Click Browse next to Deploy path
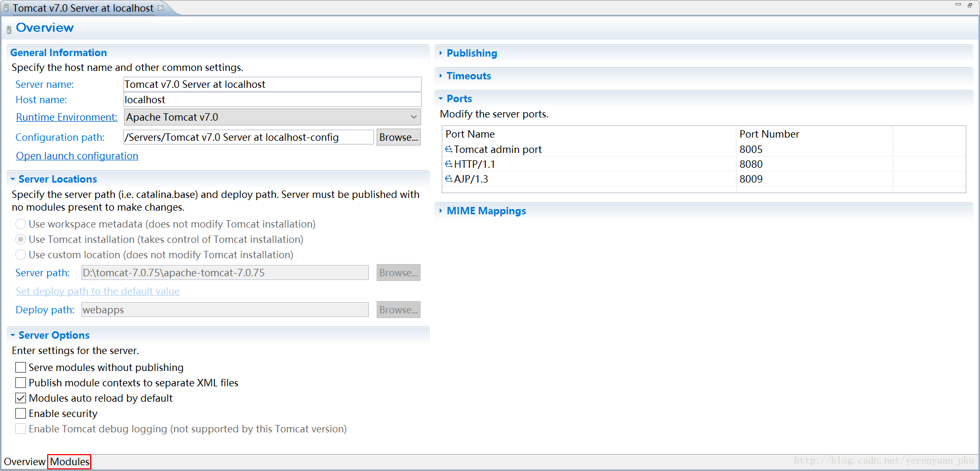Screen dimensions: 980x471 point(398,310)
